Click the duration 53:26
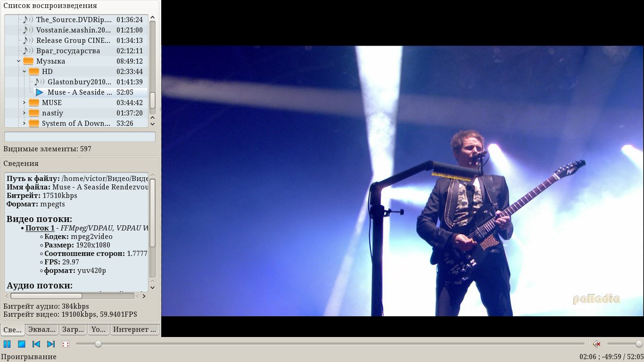Screen dimensions: 644x362 coord(125,123)
